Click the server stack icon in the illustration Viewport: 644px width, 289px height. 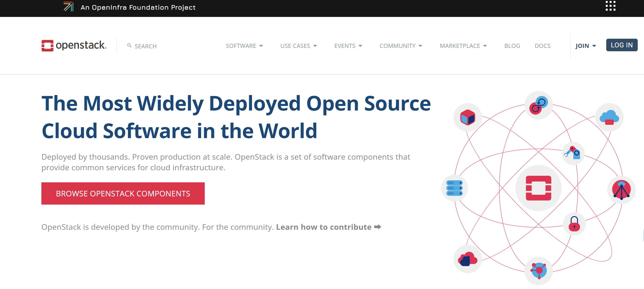pos(455,188)
